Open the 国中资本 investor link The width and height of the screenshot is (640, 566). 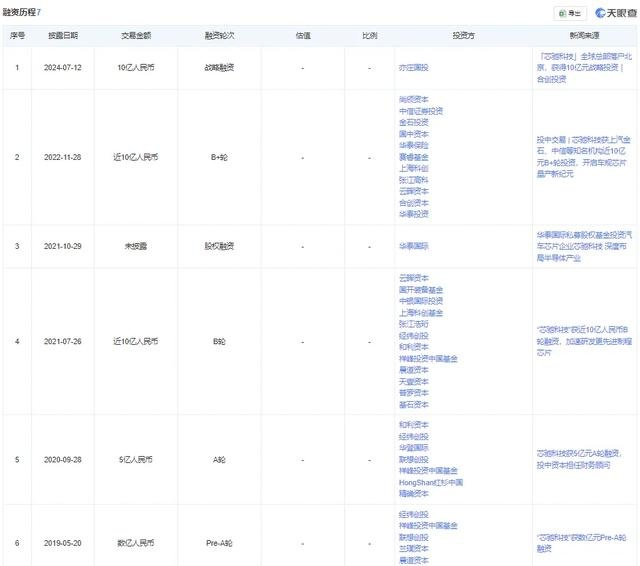413,134
